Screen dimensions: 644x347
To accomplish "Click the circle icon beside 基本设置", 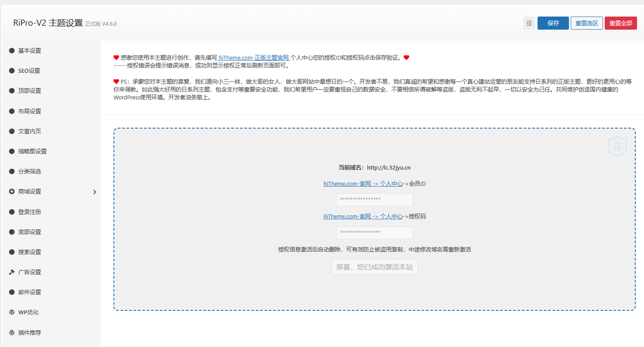I will tap(12, 51).
